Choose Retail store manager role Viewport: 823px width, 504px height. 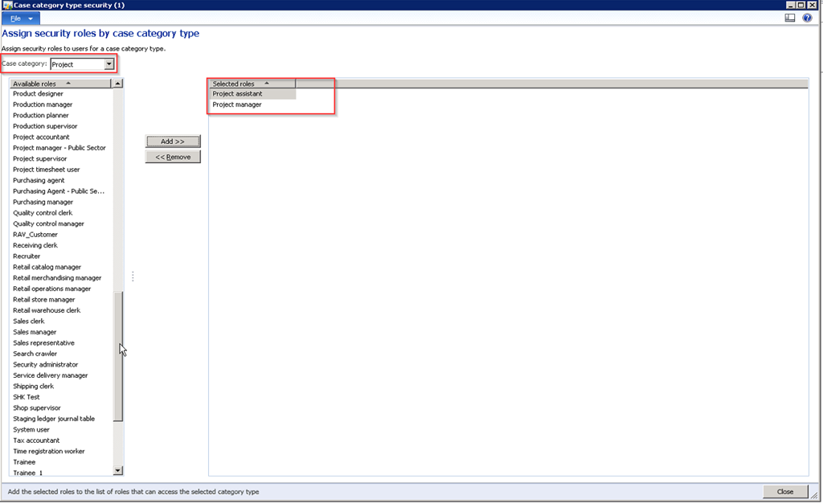[x=44, y=300]
